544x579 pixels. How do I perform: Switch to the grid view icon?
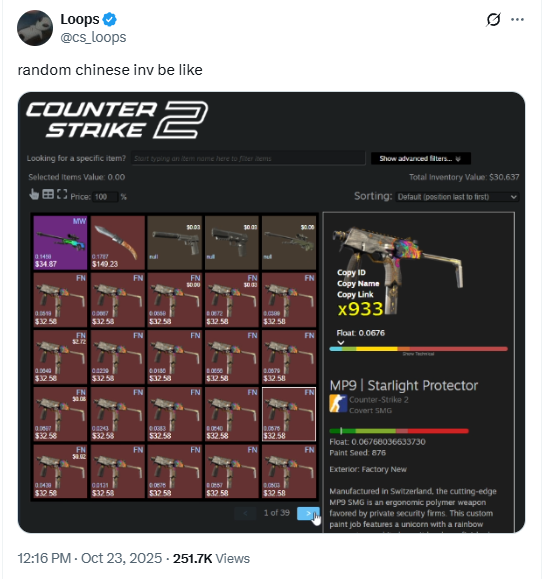point(48,194)
